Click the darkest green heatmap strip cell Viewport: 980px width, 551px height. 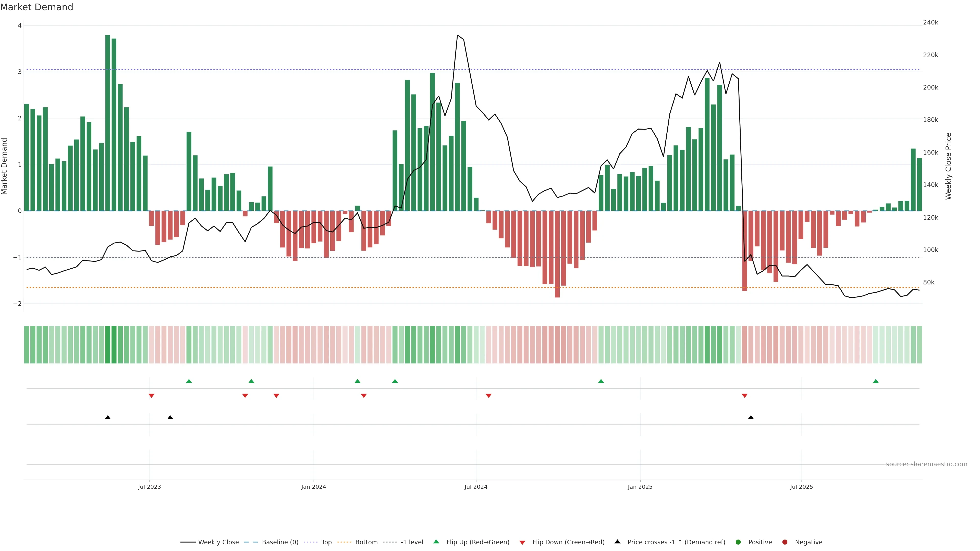click(x=108, y=345)
